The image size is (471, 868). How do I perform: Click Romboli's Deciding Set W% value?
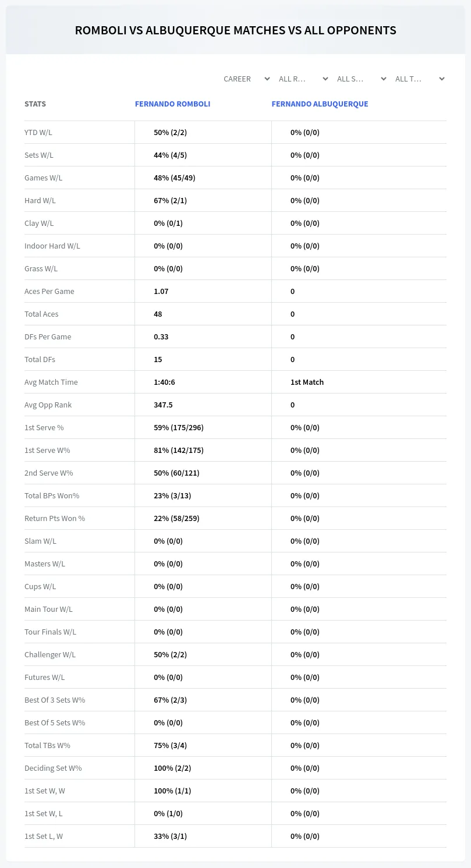point(172,768)
